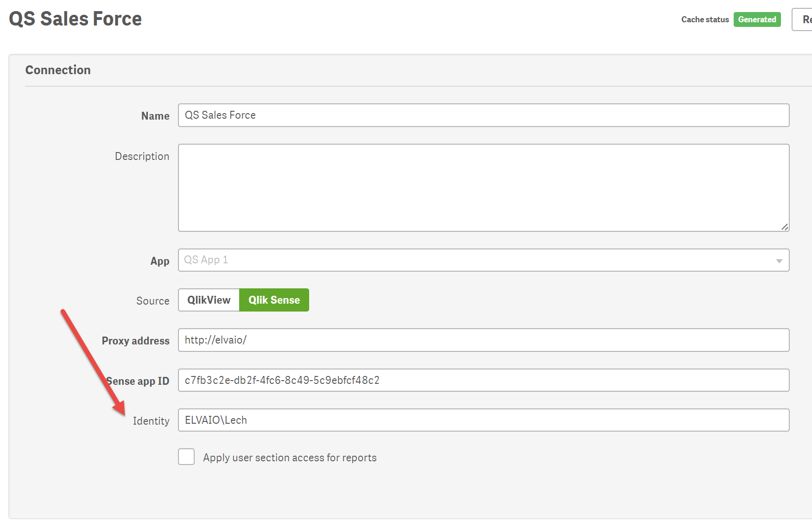This screenshot has width=812, height=522.
Task: Click the Identity input field
Action: (x=483, y=420)
